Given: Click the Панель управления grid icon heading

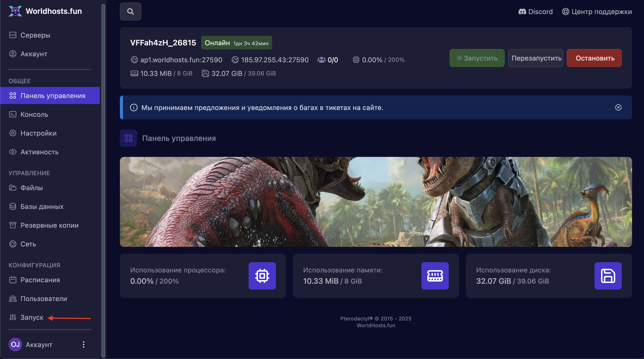Looking at the screenshot, I should pyautogui.click(x=128, y=138).
